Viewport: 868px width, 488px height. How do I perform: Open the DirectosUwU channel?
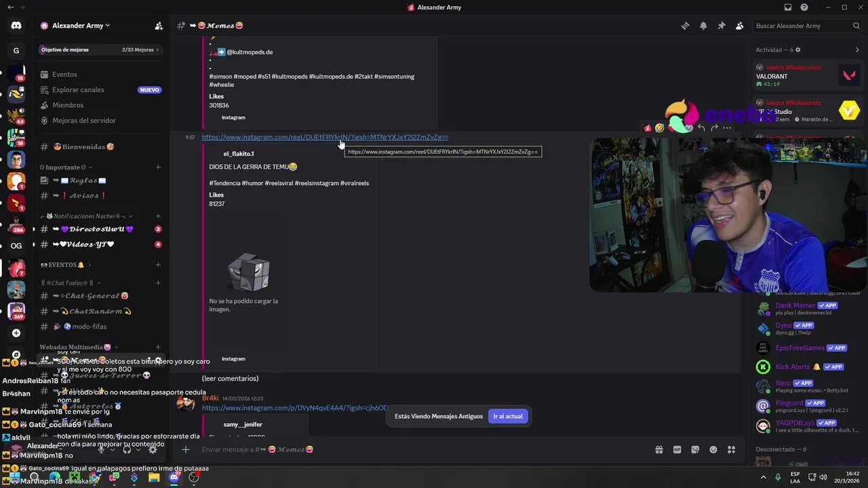coord(100,229)
